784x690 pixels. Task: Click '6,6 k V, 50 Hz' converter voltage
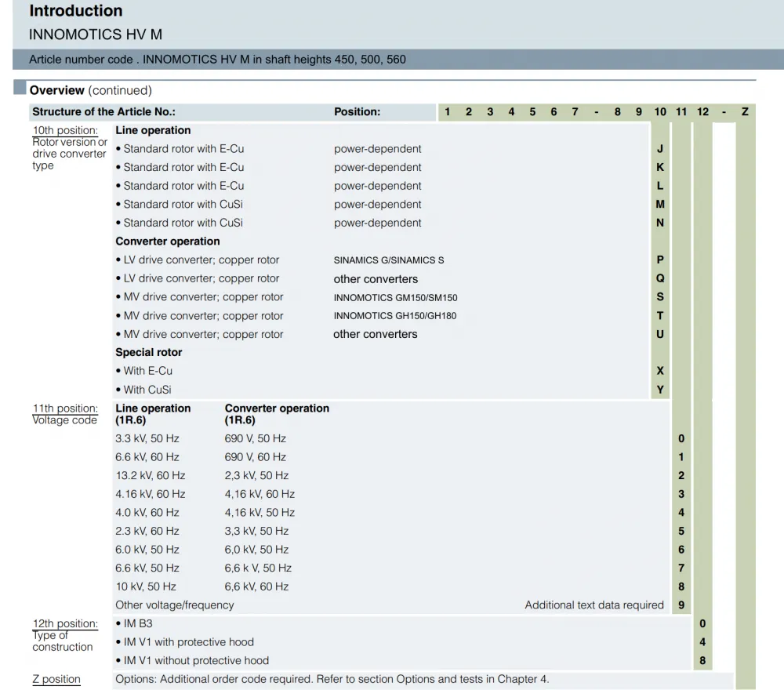[x=258, y=568]
